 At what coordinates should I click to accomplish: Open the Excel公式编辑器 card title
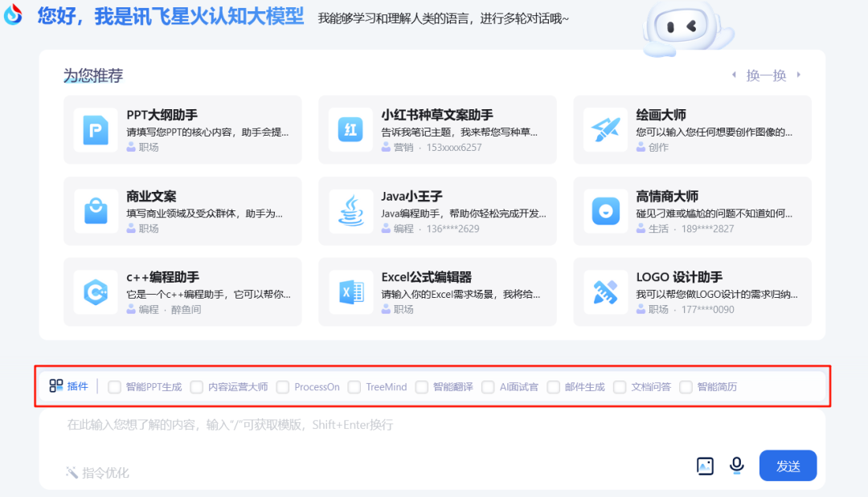coord(426,277)
